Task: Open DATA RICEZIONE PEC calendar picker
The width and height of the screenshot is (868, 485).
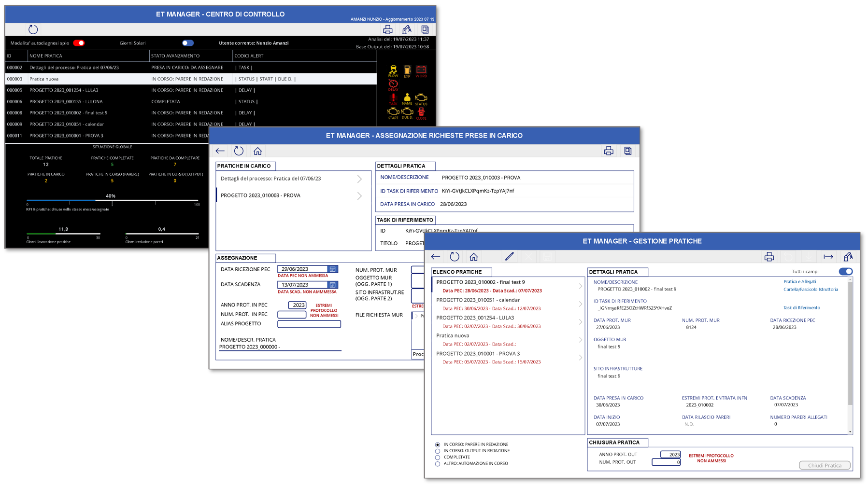Action: tap(333, 269)
